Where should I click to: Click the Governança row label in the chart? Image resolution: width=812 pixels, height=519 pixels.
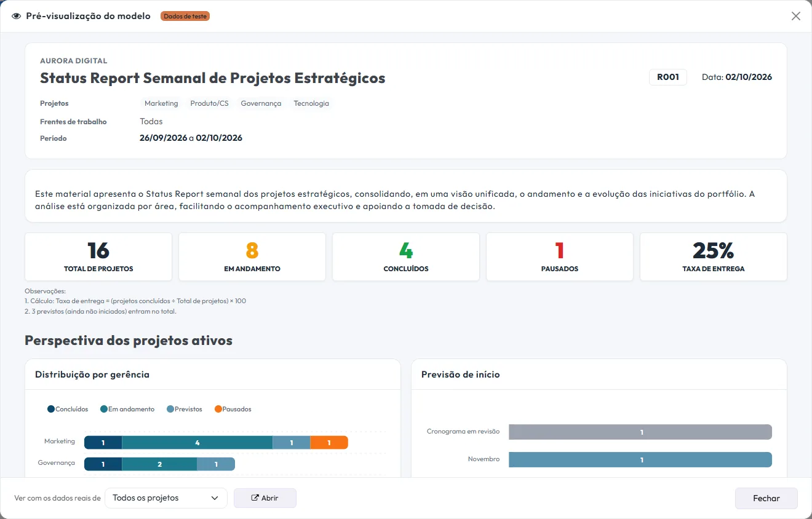[x=57, y=462]
